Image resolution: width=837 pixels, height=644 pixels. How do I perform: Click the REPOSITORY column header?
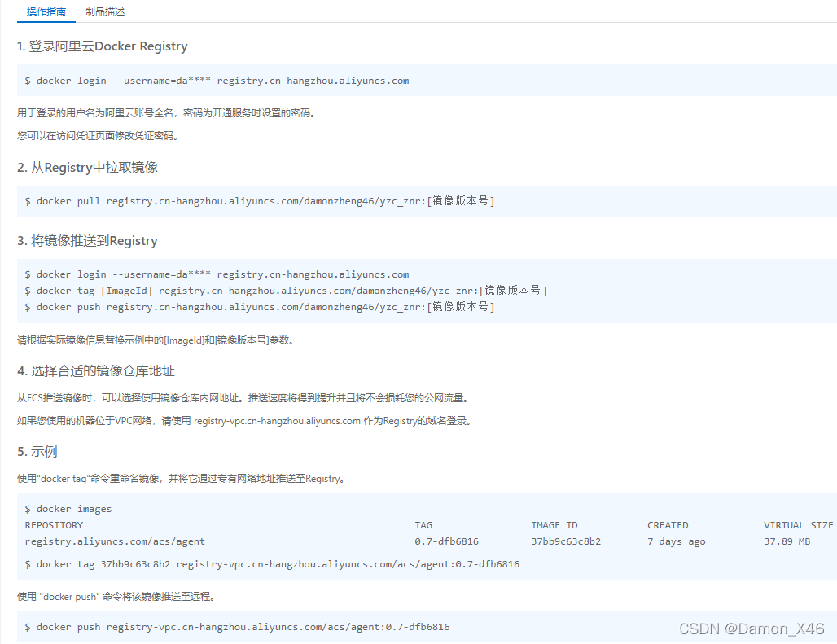(x=54, y=526)
